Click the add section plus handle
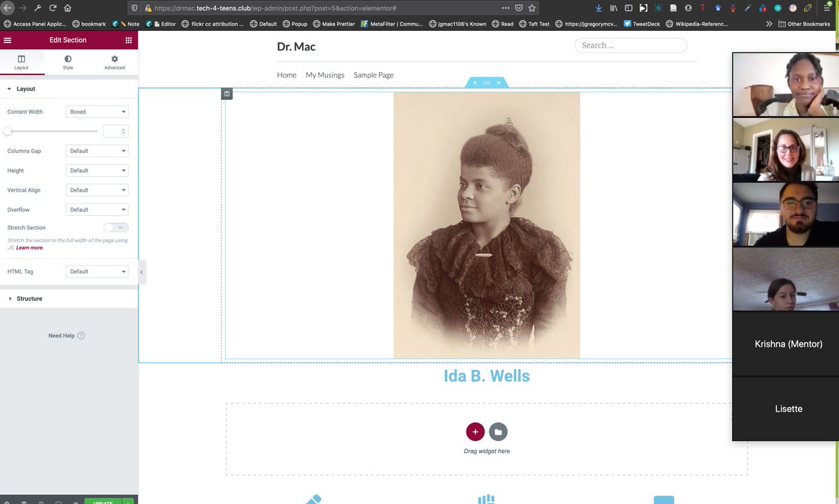The width and height of the screenshot is (839, 504). (x=475, y=82)
